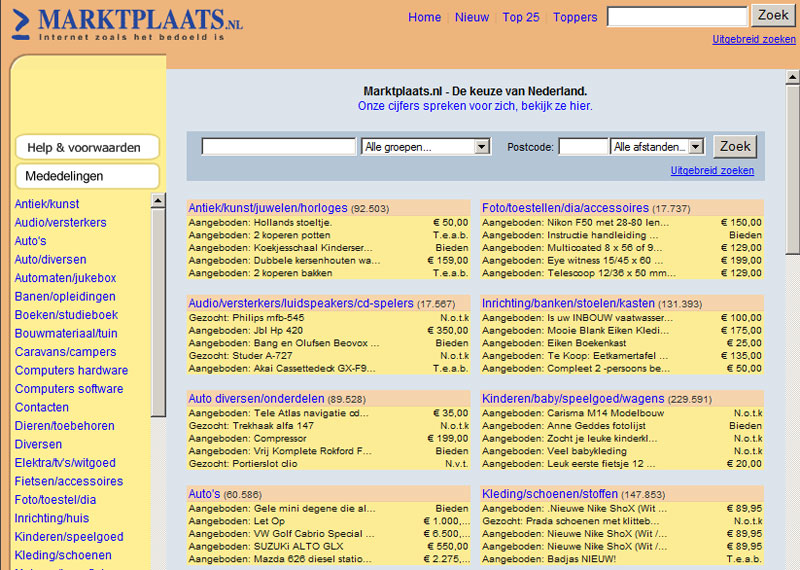Click the Help & voorwaarden button
This screenshot has height=570, width=800.
coord(87,147)
